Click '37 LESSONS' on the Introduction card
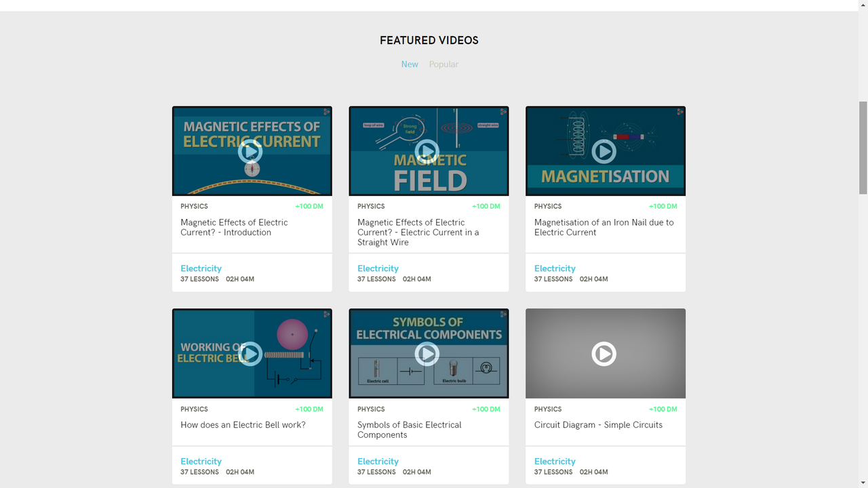The width and height of the screenshot is (868, 488). click(x=199, y=279)
